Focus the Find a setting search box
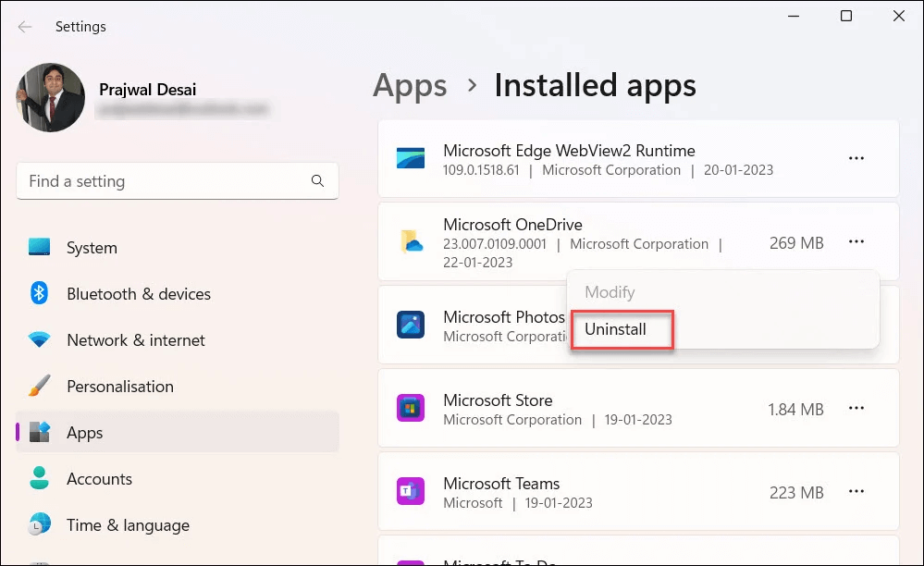The image size is (924, 566). click(x=166, y=181)
